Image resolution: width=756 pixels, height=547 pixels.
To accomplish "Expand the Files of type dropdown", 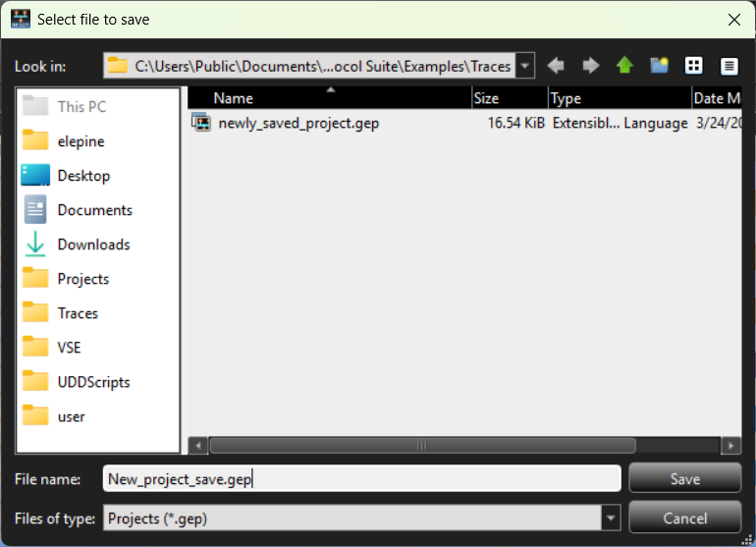I will tap(611, 519).
